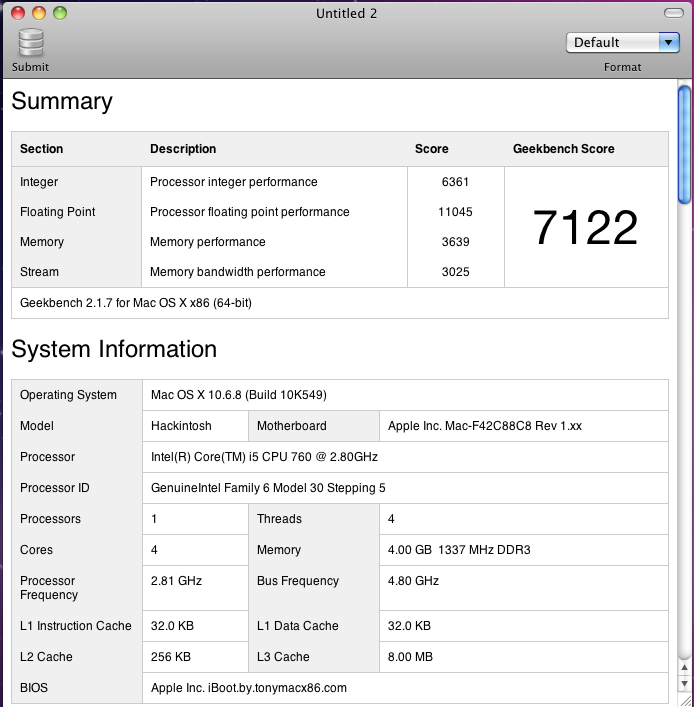This screenshot has height=707, width=694.
Task: Toggle toolbar with the top-right pill button
Action: pyautogui.click(x=676, y=14)
